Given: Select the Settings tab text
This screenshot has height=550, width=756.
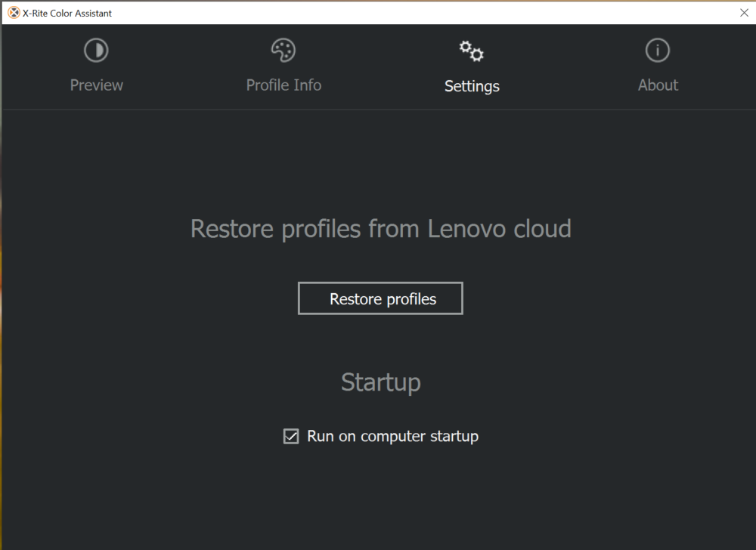Looking at the screenshot, I should coord(472,86).
